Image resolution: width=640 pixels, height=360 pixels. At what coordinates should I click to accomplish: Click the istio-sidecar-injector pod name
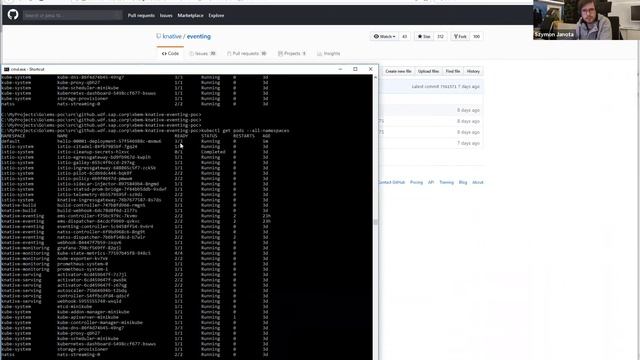pyautogui.click(x=108, y=184)
